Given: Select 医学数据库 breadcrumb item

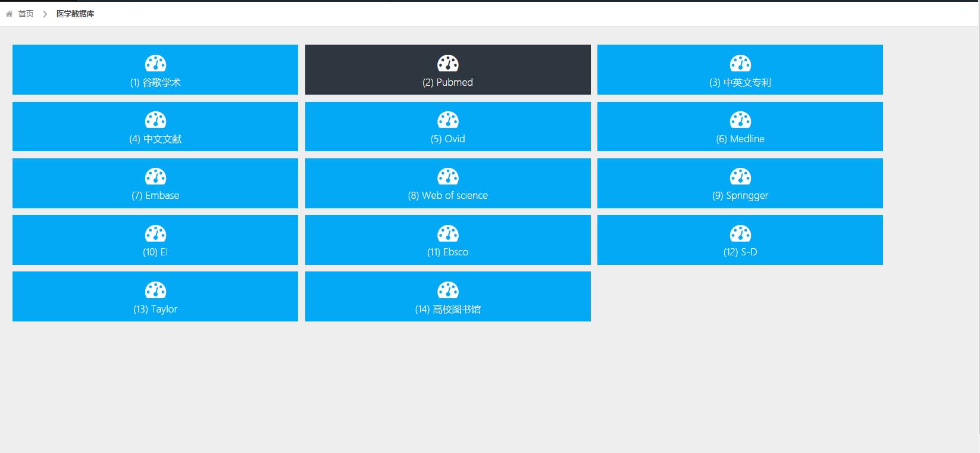Looking at the screenshot, I should pos(75,14).
